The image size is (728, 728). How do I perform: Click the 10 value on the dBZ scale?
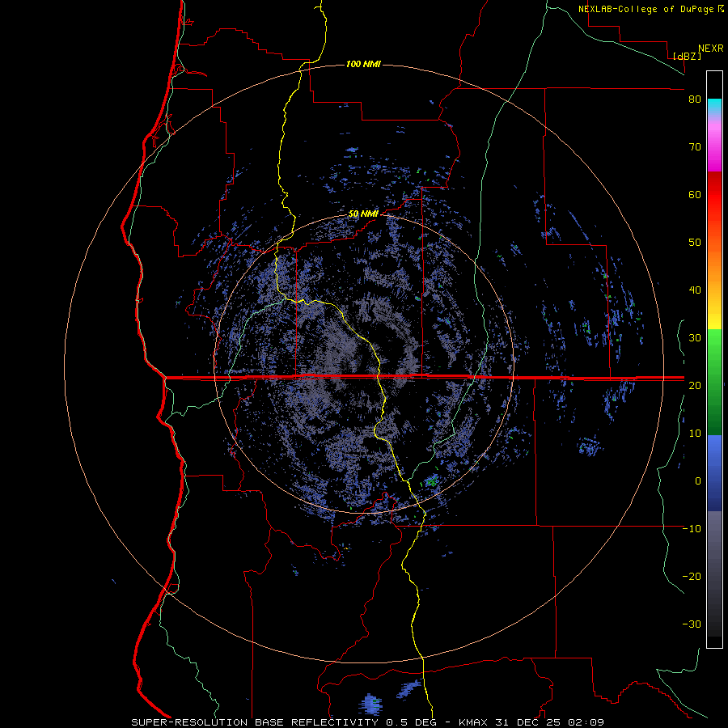695,434
